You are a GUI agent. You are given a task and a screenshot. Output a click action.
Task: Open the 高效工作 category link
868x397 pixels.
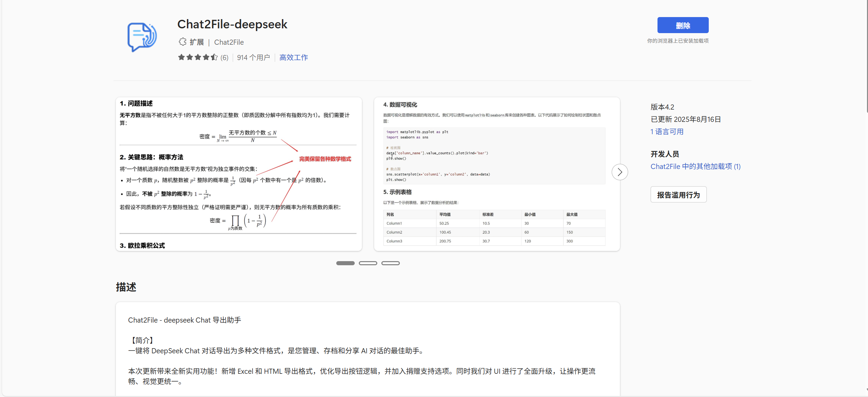(293, 57)
